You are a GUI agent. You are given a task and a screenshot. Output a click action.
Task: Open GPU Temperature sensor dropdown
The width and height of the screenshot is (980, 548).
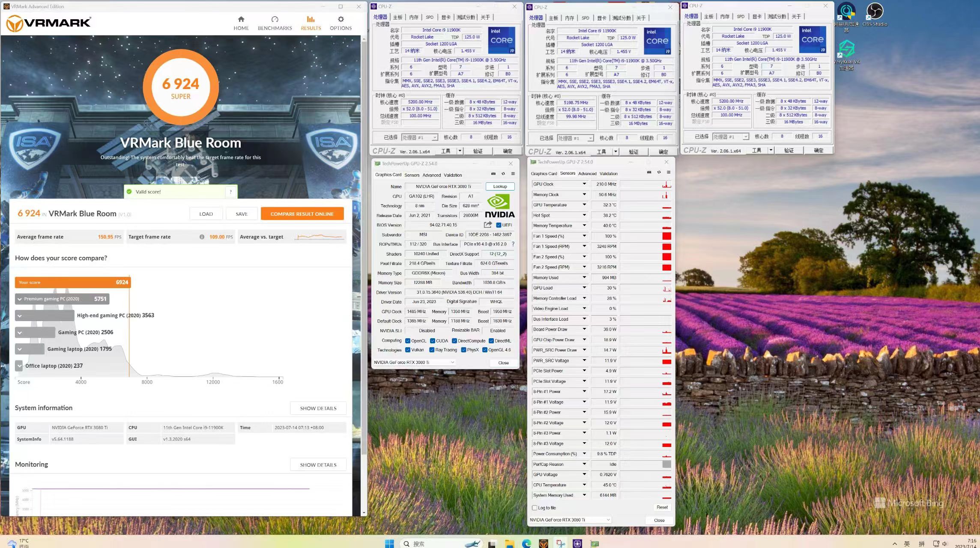coord(584,205)
